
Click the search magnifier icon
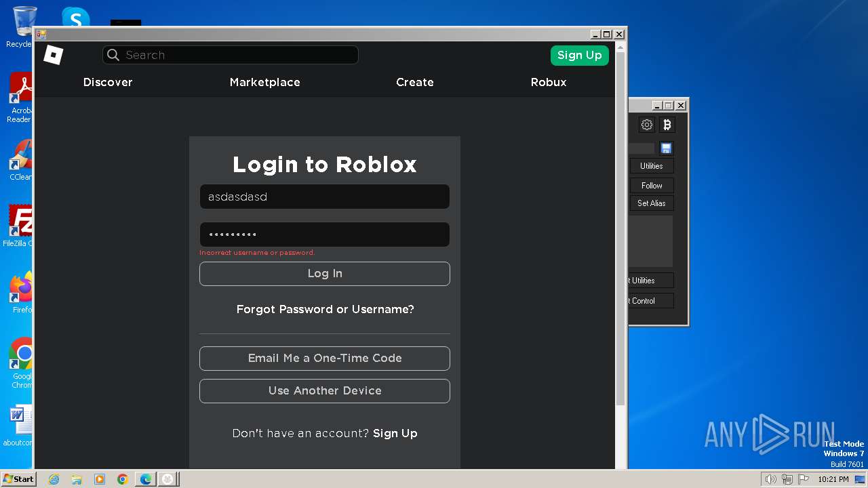(x=113, y=55)
